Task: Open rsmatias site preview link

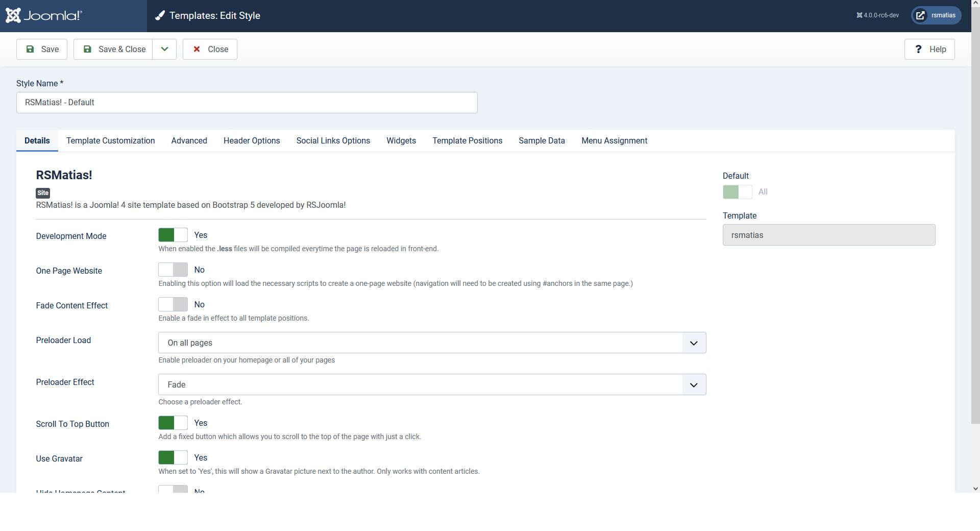Action: [936, 15]
